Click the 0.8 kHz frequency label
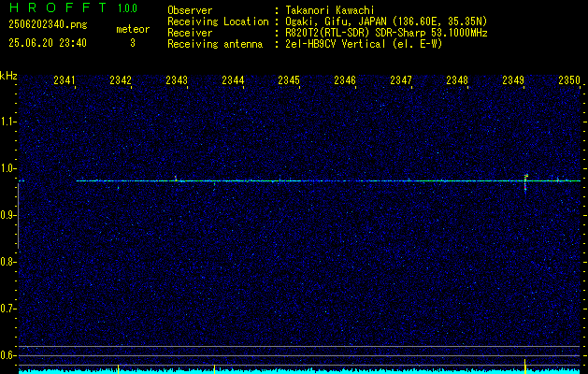 pos(7,262)
